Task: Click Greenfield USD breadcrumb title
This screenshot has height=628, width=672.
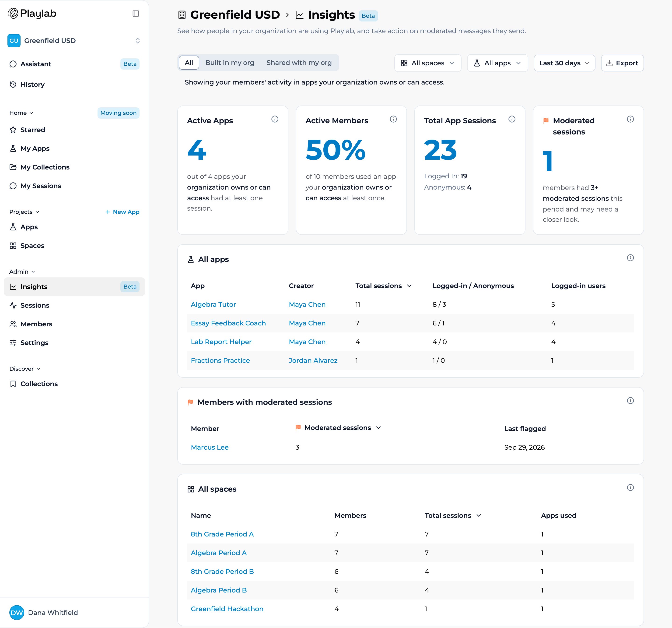Action: 235,15
